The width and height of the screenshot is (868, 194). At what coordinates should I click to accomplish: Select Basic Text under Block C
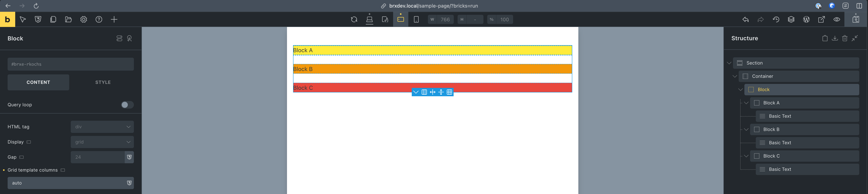tap(807, 170)
